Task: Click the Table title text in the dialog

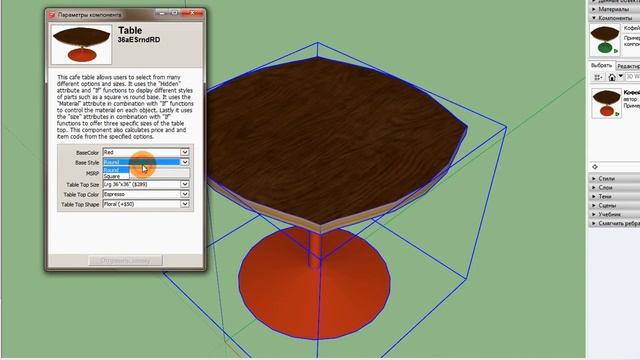Action: (x=130, y=31)
